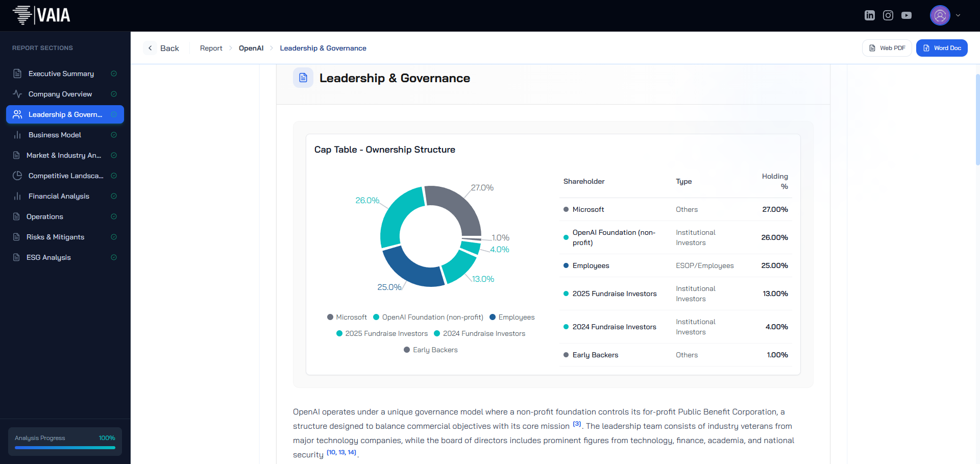This screenshot has height=464, width=980.
Task: Expand the user account dropdown arrow
Action: [x=958, y=15]
